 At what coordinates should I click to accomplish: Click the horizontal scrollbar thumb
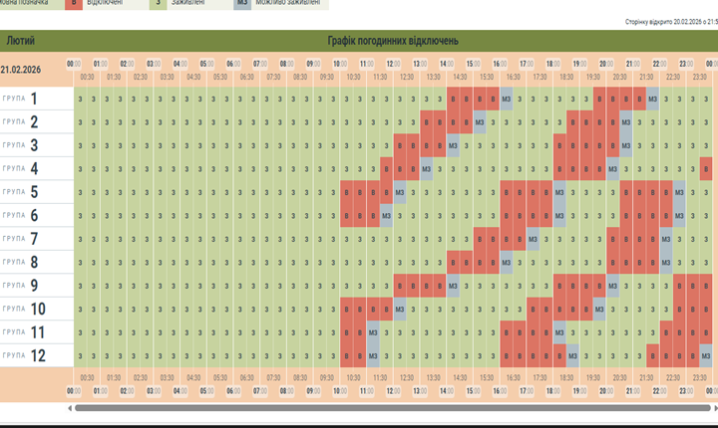(x=390, y=408)
